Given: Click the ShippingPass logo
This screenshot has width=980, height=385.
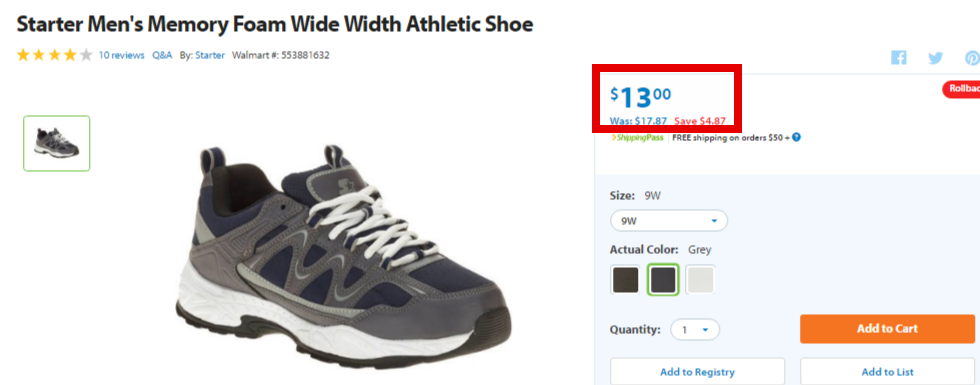Looking at the screenshot, I should click(638, 138).
